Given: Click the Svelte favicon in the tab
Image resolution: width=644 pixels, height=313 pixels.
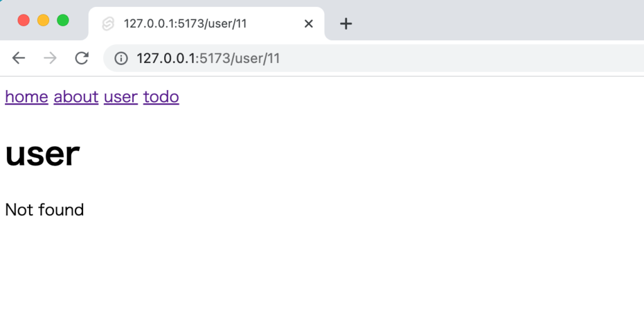Looking at the screenshot, I should [108, 24].
